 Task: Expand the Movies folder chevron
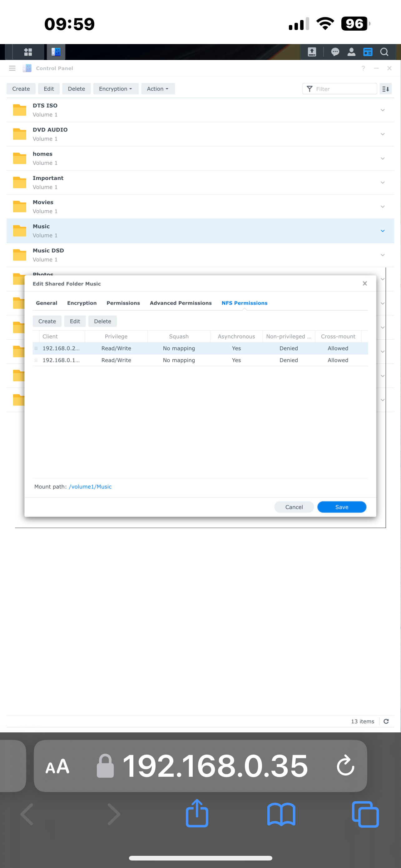tap(383, 207)
